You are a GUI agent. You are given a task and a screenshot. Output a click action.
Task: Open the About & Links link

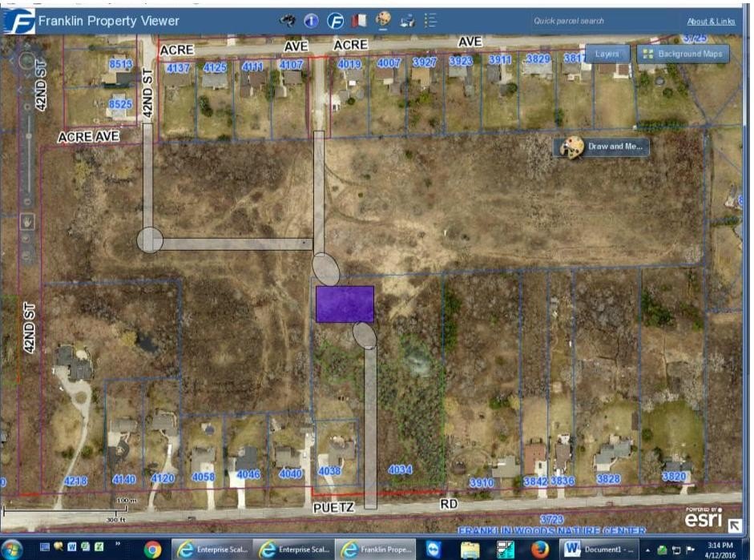pyautogui.click(x=711, y=21)
